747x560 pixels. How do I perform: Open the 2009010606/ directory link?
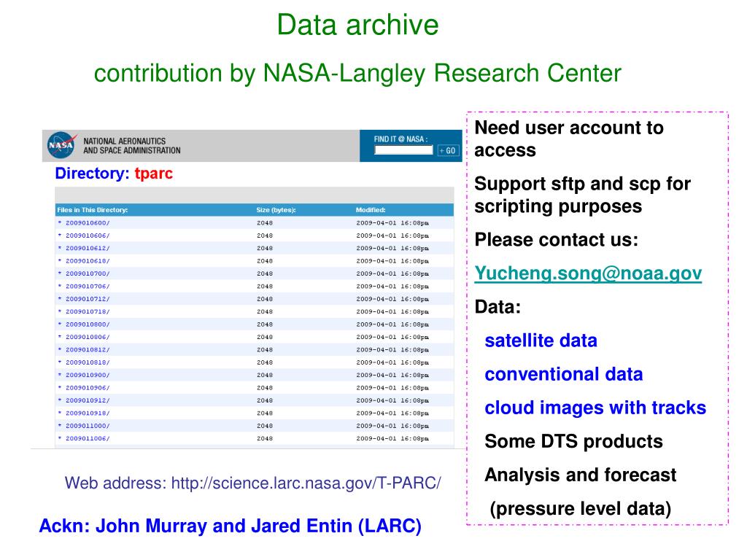point(88,236)
